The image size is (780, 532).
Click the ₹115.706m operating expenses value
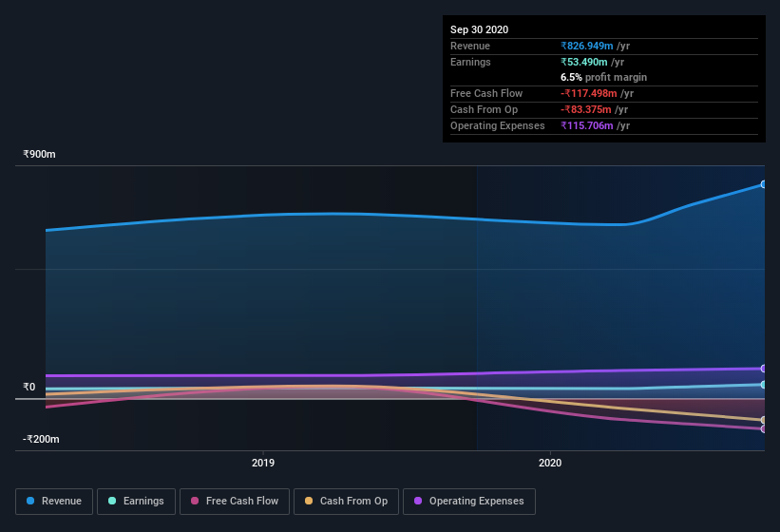[586, 125]
